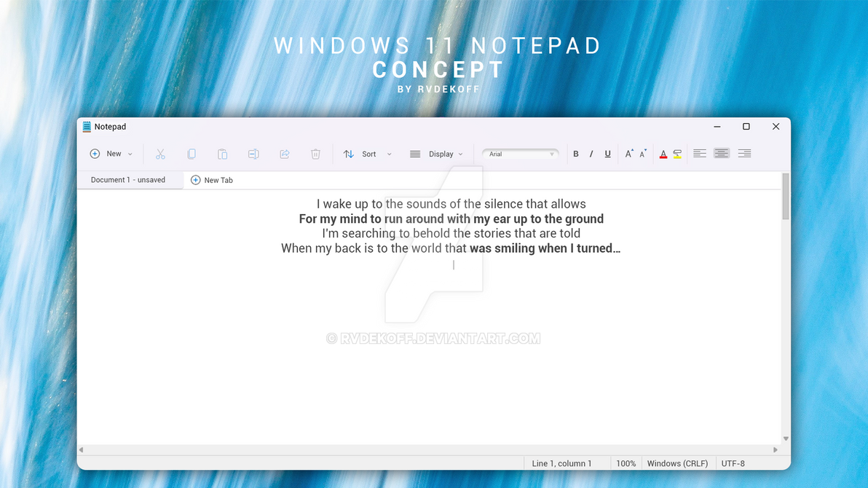Viewport: 868px width, 488px height.
Task: Cut selection with the scissors icon
Action: 160,154
